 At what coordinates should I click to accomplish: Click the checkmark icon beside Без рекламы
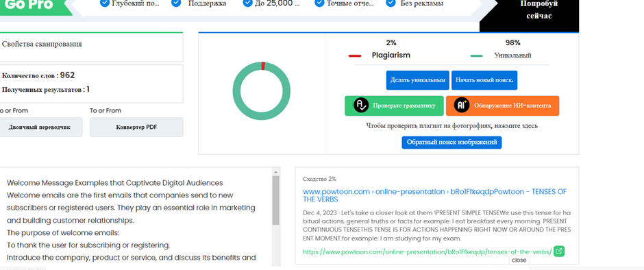[x=391, y=3]
